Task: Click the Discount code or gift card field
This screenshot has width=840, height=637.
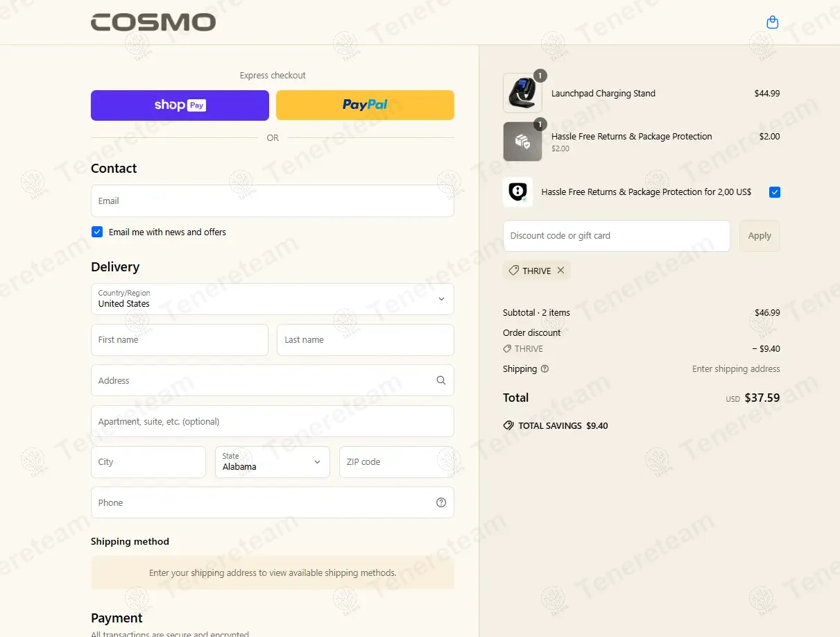Action: pos(616,236)
